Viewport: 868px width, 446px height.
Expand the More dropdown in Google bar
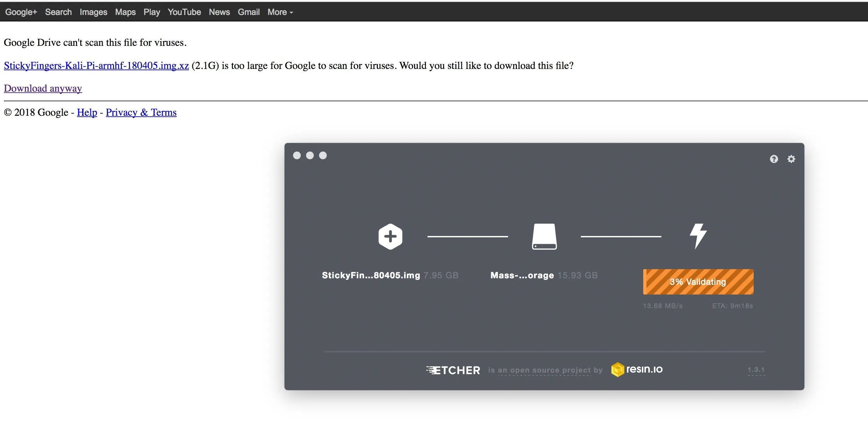[280, 12]
